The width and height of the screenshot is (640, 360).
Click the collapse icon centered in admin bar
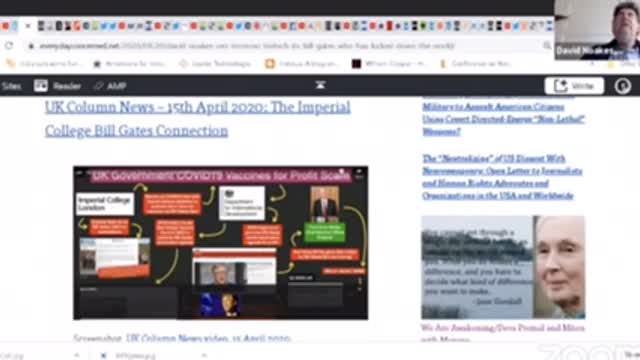click(320, 85)
